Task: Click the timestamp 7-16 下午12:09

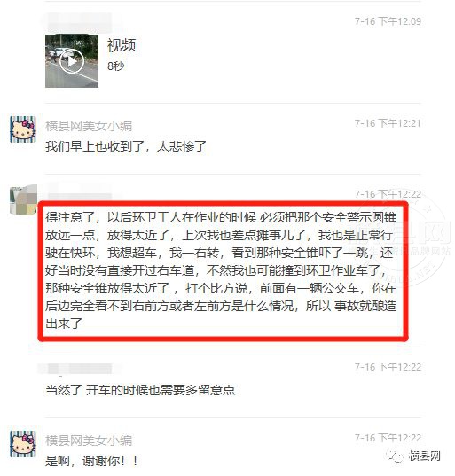Action: tap(388, 21)
